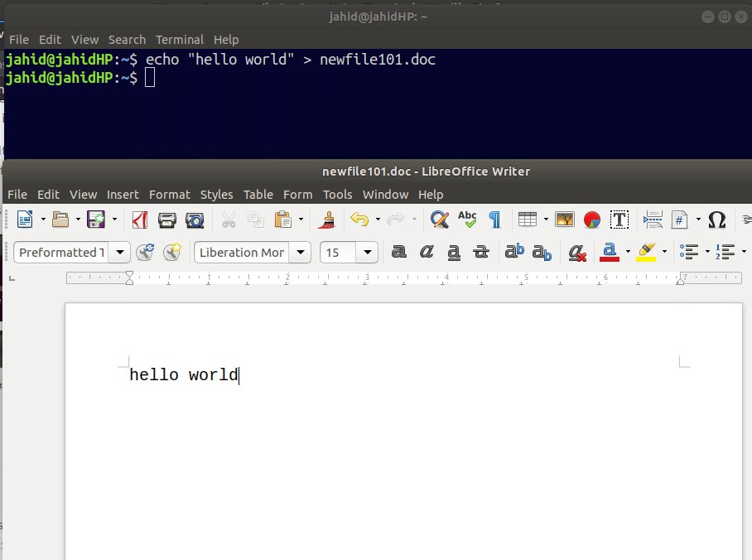Open Writer's Form menu
752x560 pixels.
coord(297,195)
